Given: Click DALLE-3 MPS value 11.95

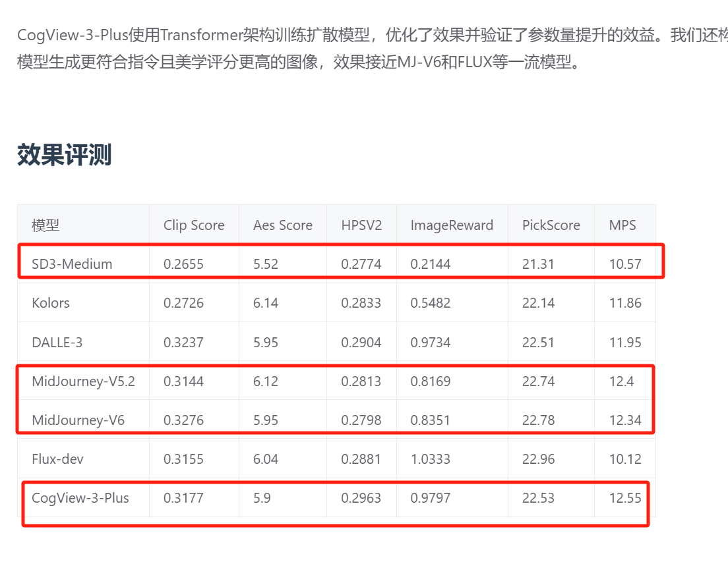Looking at the screenshot, I should click(625, 343).
